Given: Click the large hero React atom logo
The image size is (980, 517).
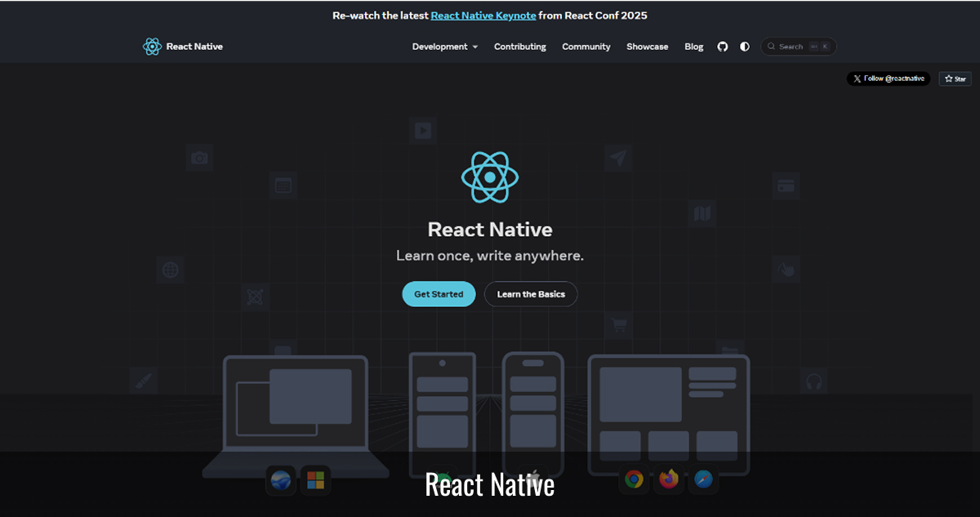Looking at the screenshot, I should [490, 177].
